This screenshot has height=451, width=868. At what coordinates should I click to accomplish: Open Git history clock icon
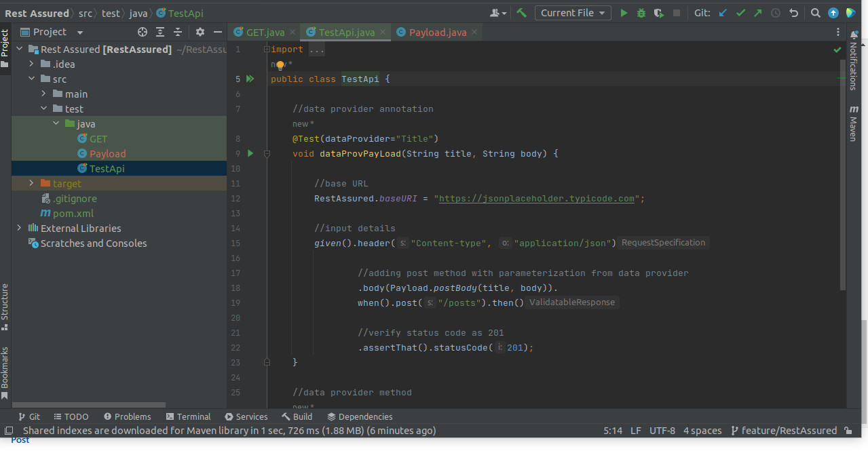click(x=776, y=13)
